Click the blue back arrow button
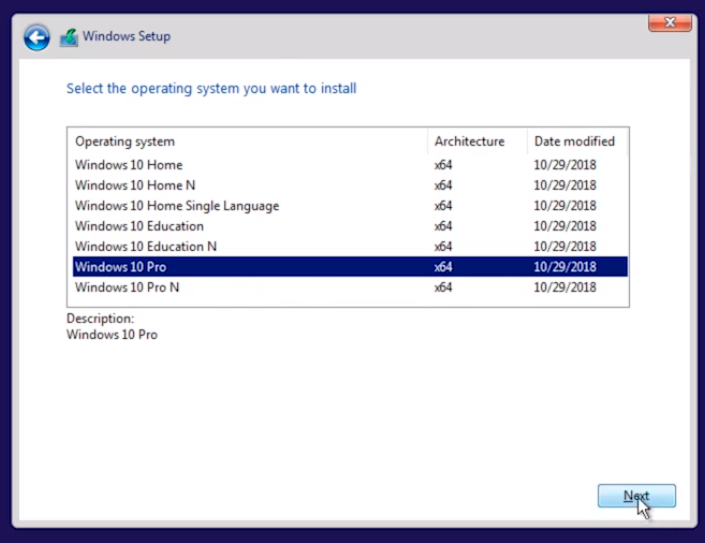 pos(37,38)
